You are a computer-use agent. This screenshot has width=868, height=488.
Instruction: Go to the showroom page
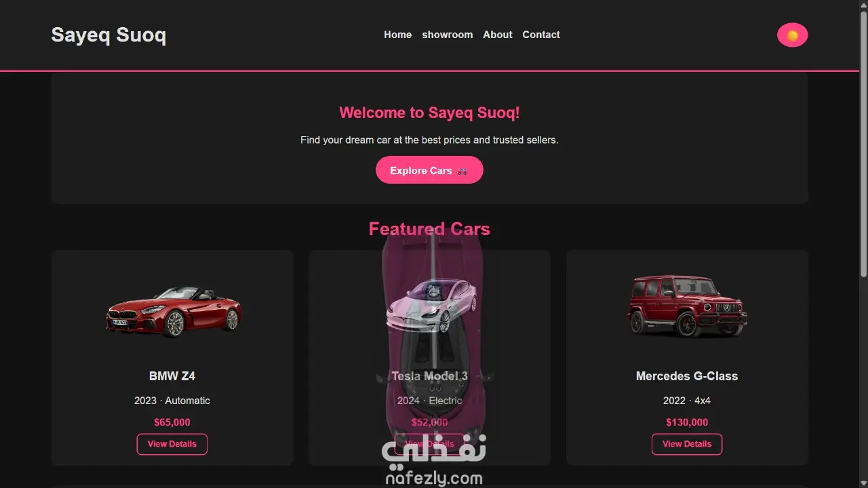pyautogui.click(x=448, y=35)
